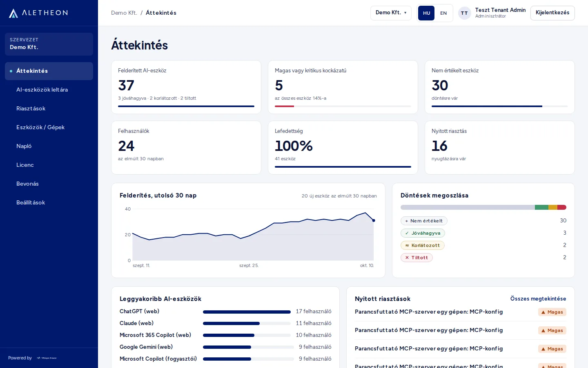Click the Powered by logo in sidebar footer
Screen dimensions: 588x368
click(47, 358)
